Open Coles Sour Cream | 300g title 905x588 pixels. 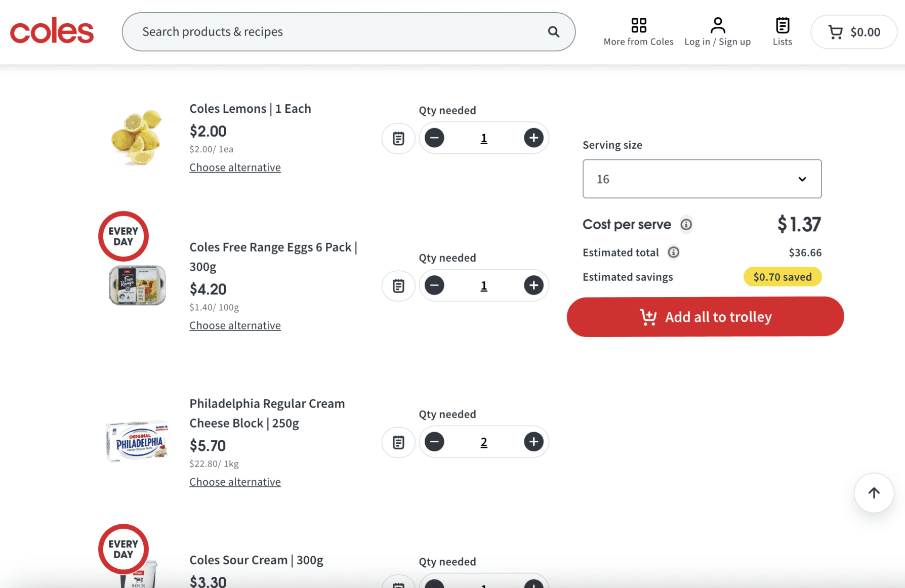256,560
